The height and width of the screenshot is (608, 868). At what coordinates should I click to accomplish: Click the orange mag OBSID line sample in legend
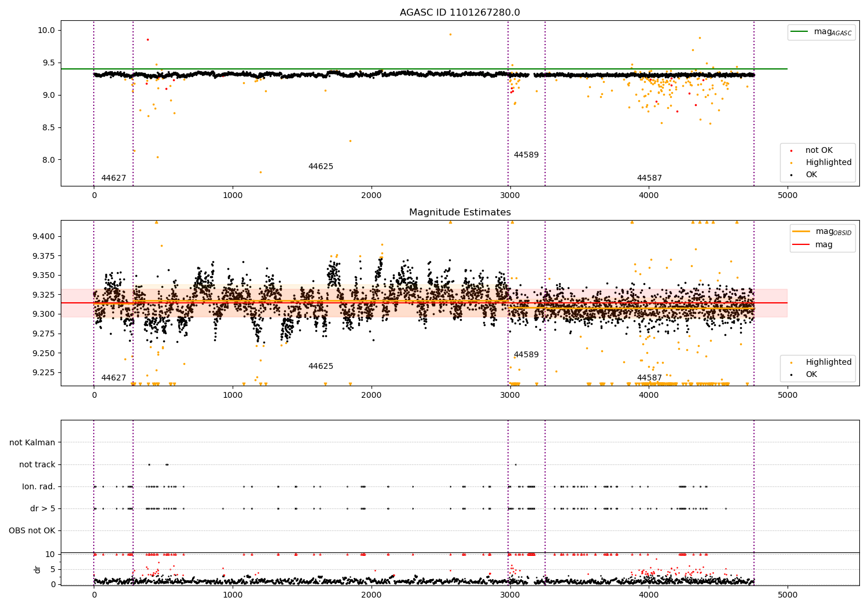pyautogui.click(x=801, y=232)
